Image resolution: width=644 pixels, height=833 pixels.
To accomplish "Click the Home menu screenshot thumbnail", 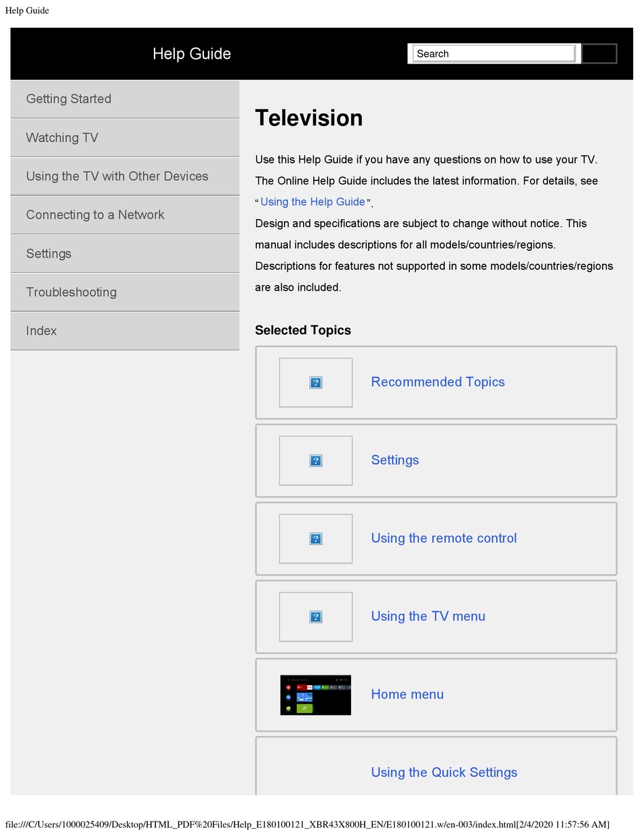I will point(315,695).
